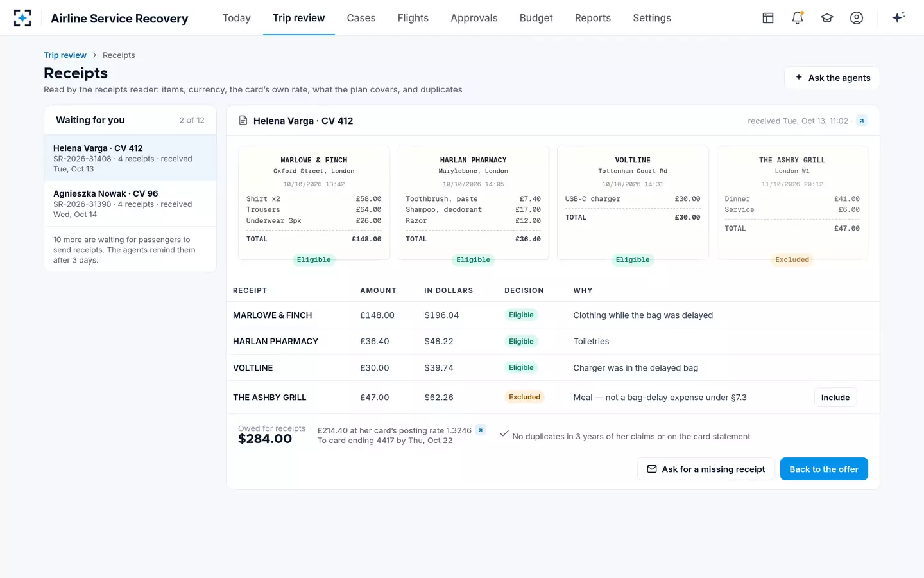Click the Airline Service Recovery logo icon
Image resolution: width=924 pixels, height=578 pixels.
[22, 18]
